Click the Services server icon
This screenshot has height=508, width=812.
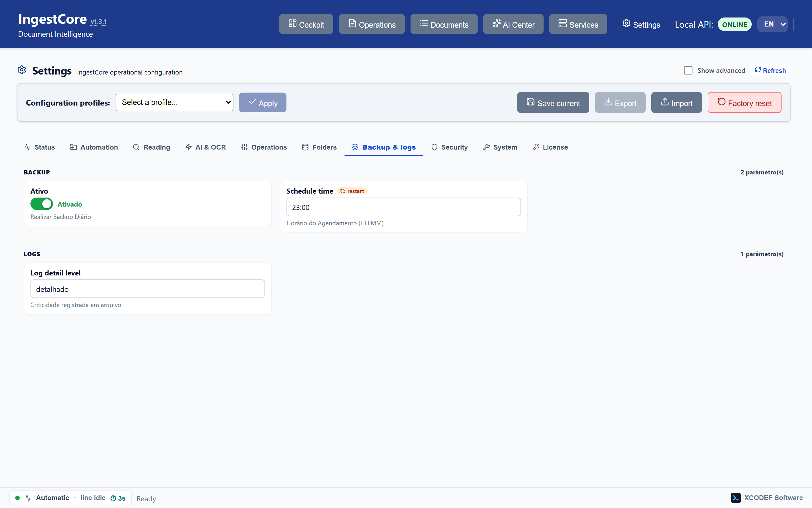(x=562, y=23)
